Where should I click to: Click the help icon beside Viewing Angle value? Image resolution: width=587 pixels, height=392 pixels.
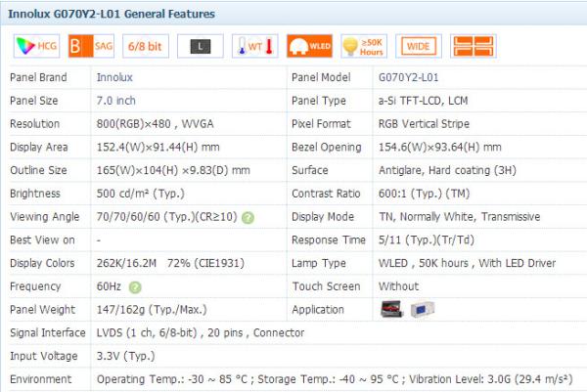tap(248, 217)
